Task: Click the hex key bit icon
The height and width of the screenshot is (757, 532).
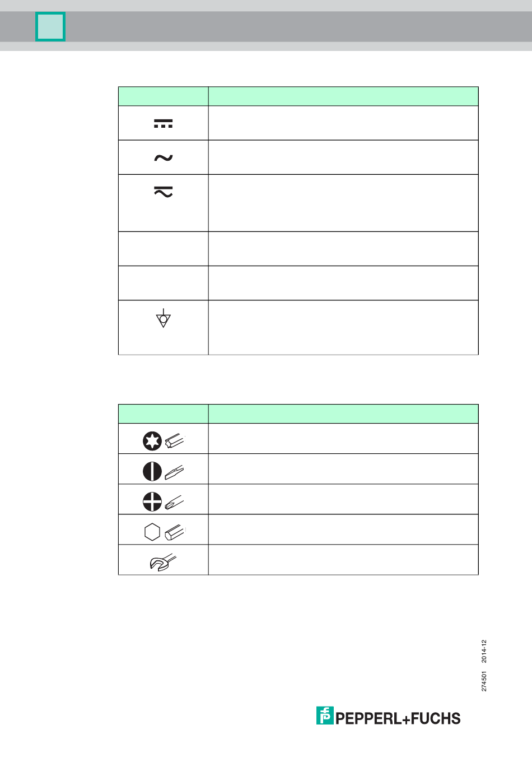Action: pos(175,532)
